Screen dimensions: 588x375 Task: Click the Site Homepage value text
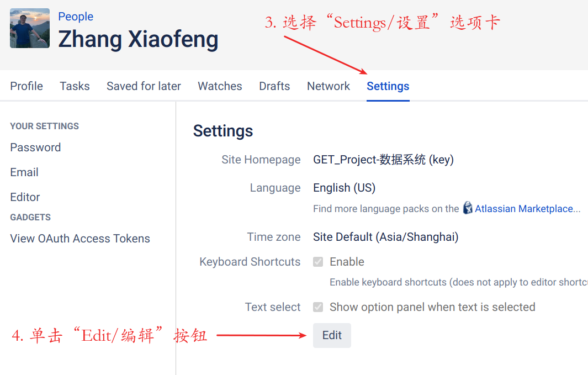tap(383, 160)
